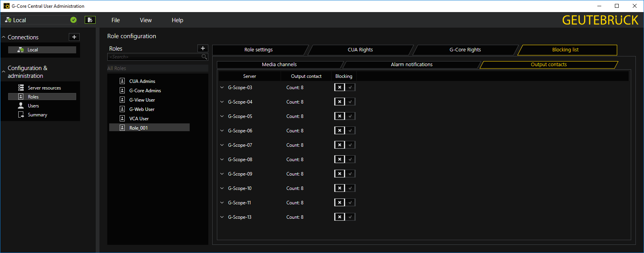Block G-Scope-10 with the X toggle
The width and height of the screenshot is (644, 253).
point(340,188)
